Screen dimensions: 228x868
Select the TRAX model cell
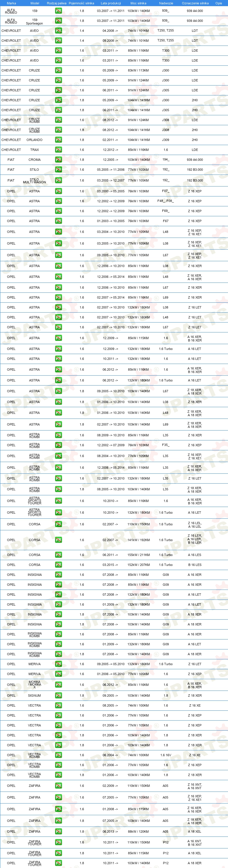click(x=34, y=150)
